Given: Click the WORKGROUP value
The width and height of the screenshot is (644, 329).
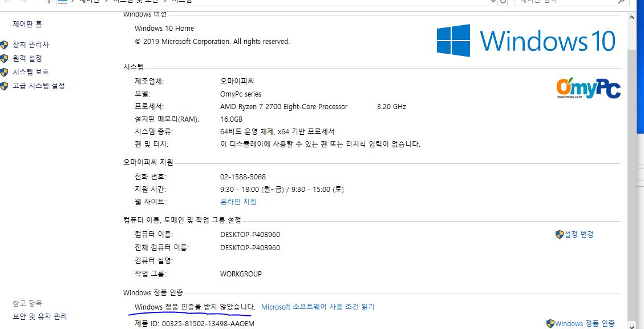Looking at the screenshot, I should 241,274.
